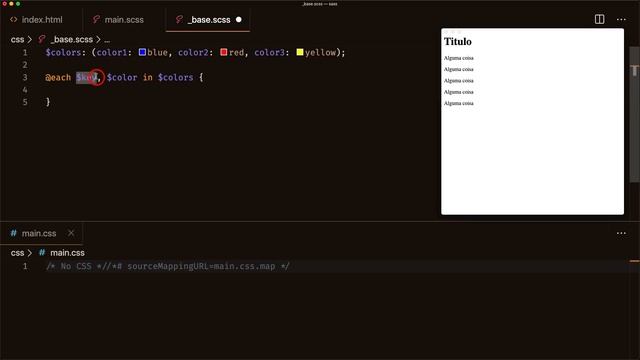Click the Sass icon on _base.scss tab
The height and width of the screenshot is (360, 640).
(x=179, y=20)
